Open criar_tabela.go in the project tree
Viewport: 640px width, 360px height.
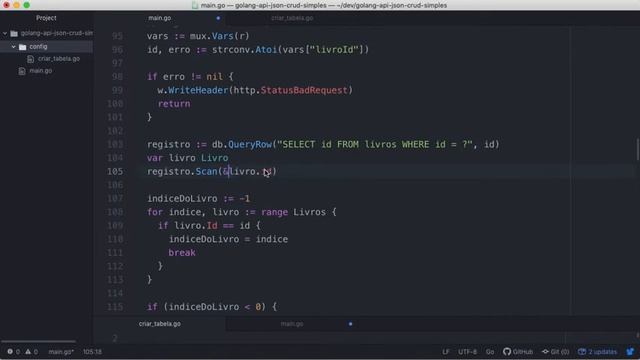(x=59, y=59)
